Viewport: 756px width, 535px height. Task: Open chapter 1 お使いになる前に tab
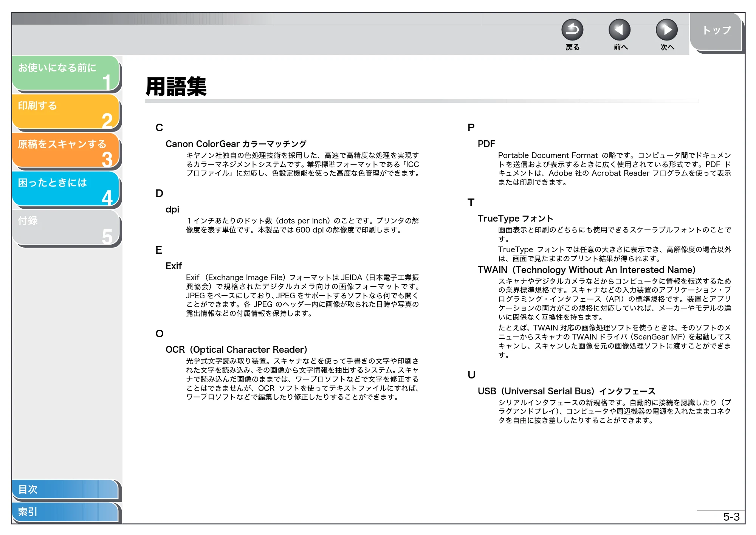pos(66,73)
